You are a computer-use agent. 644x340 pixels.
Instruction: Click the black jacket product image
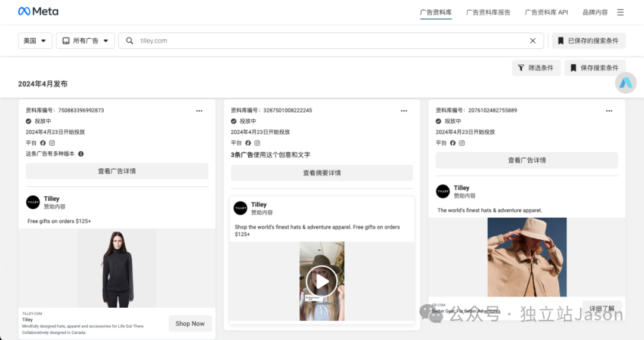(117, 268)
